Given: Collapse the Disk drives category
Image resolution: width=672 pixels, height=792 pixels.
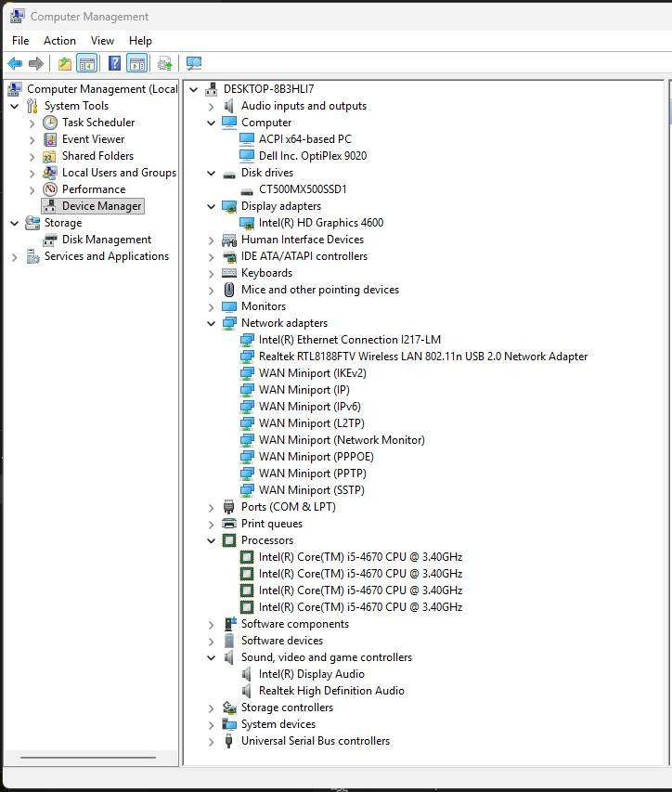Looking at the screenshot, I should click(x=211, y=173).
